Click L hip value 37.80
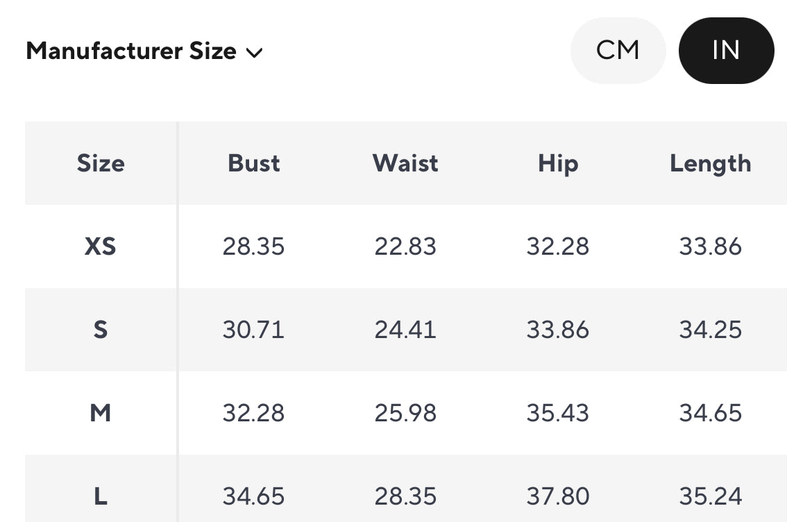This screenshot has height=522, width=812. click(x=558, y=496)
